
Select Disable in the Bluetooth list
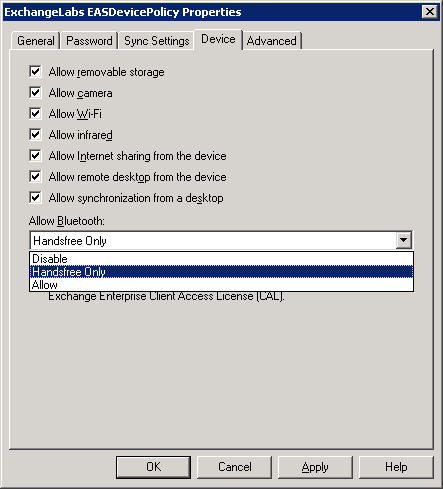(221, 259)
